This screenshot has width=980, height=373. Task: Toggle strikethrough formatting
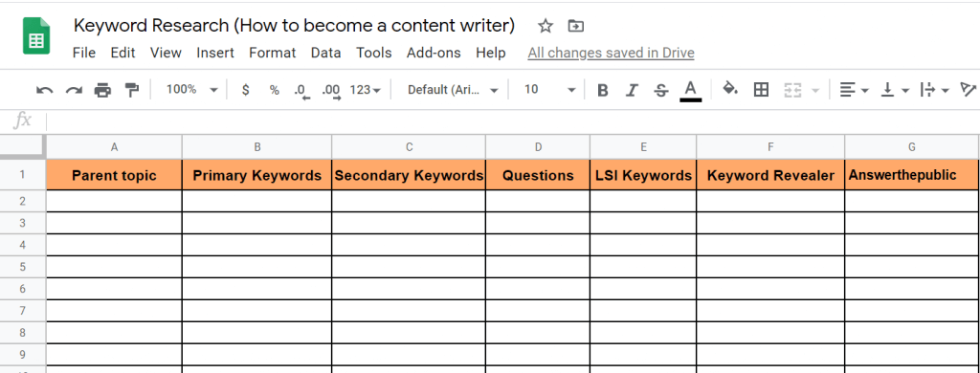(x=660, y=91)
